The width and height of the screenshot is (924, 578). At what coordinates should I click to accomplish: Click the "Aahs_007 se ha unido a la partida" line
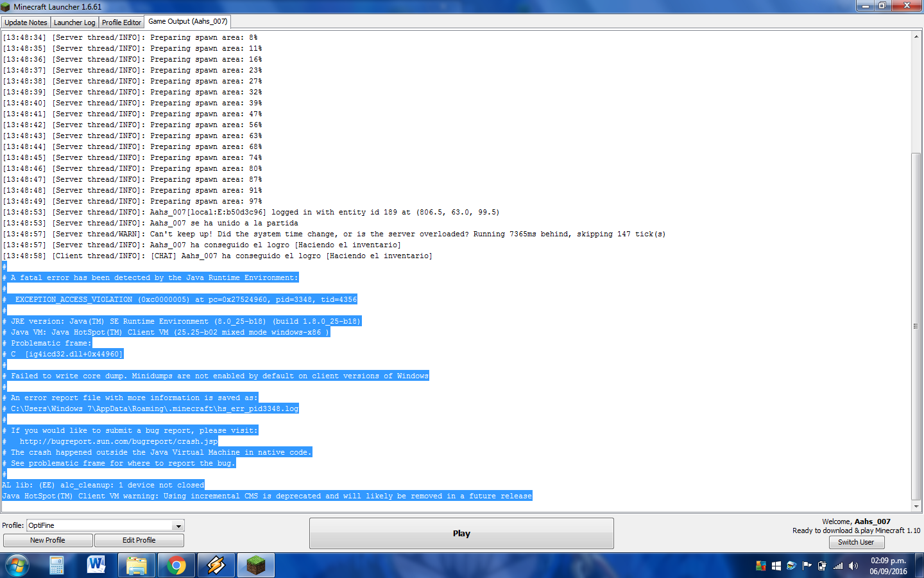(x=150, y=223)
